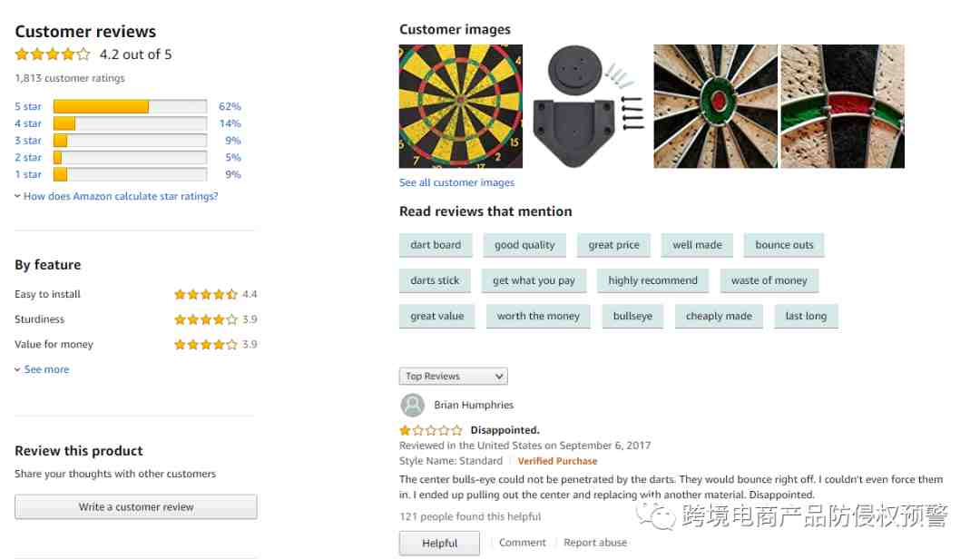Open the mounting bracket customer image
980x559 pixels.
(x=588, y=106)
